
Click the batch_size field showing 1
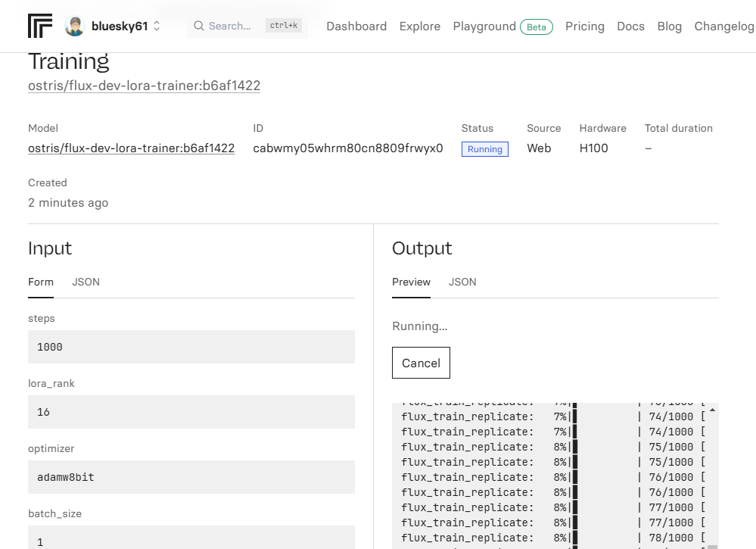coord(191,538)
